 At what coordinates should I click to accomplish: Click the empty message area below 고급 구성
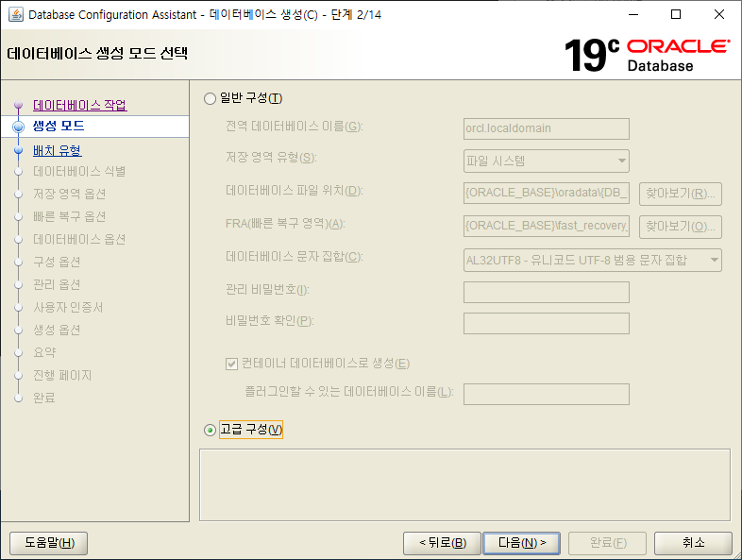point(464,485)
